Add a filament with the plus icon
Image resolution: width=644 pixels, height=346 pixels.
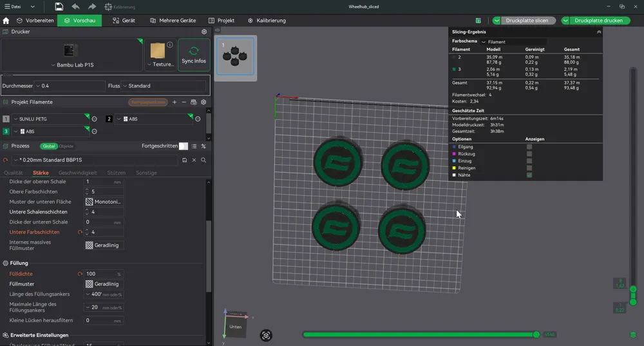175,102
